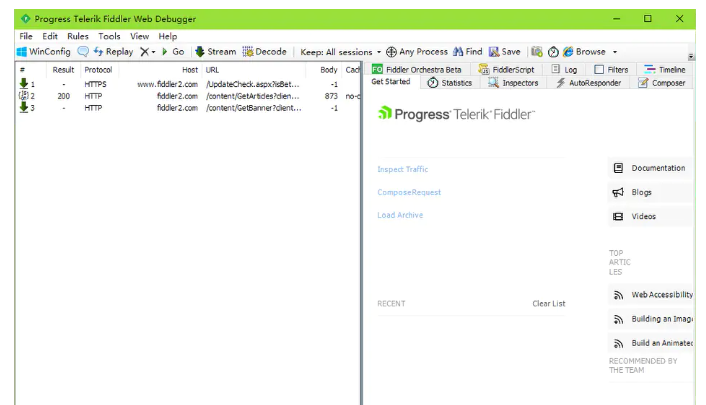Switch to the Statistics tab
This screenshot has width=706, height=405.
449,83
